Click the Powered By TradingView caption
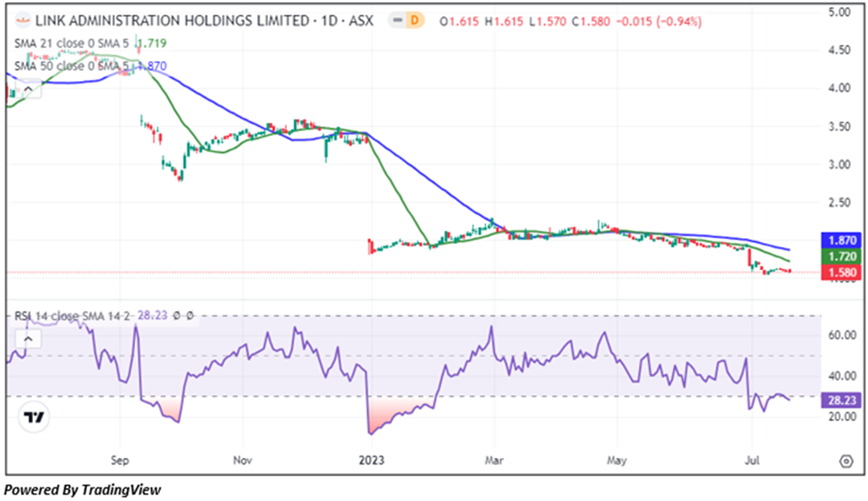This screenshot has height=501, width=868. [83, 490]
